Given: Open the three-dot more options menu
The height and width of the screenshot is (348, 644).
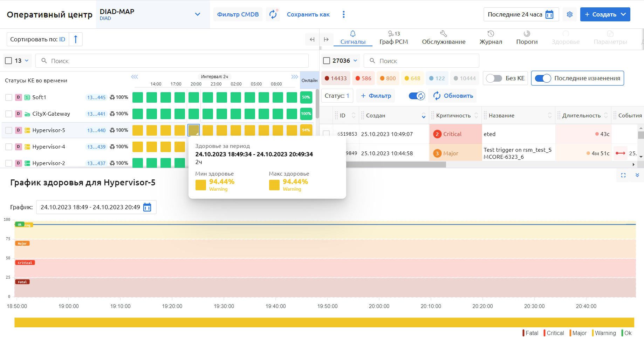Looking at the screenshot, I should pos(343,14).
